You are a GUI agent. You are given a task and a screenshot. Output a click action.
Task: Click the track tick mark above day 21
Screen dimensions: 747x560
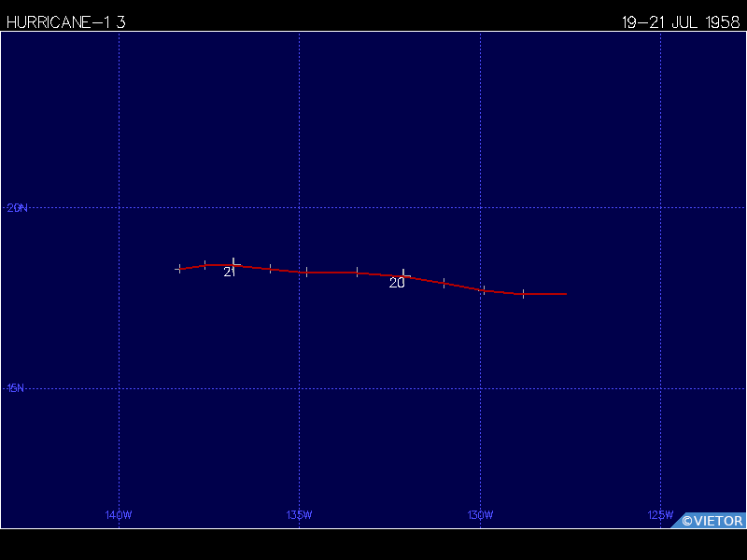(x=234, y=263)
